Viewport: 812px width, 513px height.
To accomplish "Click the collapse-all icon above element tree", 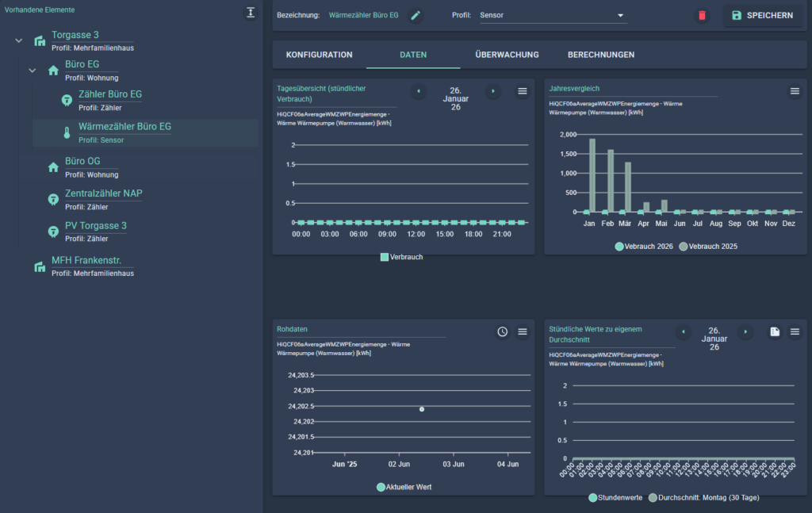I will point(250,13).
